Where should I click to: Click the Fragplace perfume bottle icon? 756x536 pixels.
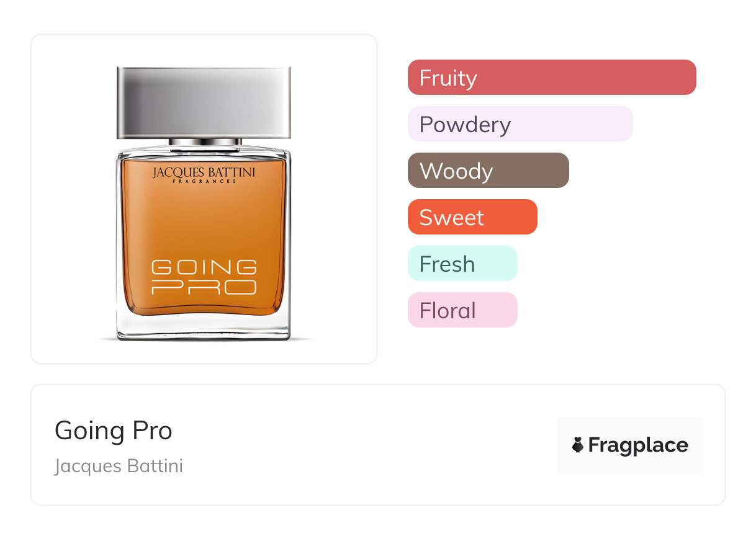578,445
